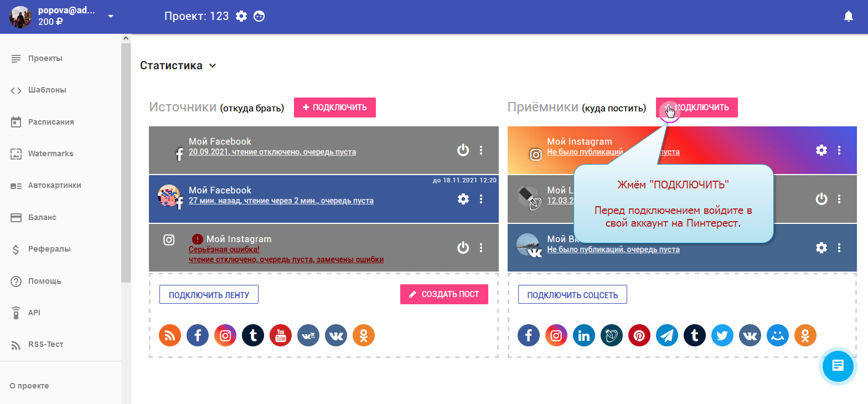Open notifications bell in top bar
868x404 pixels.
tap(848, 17)
